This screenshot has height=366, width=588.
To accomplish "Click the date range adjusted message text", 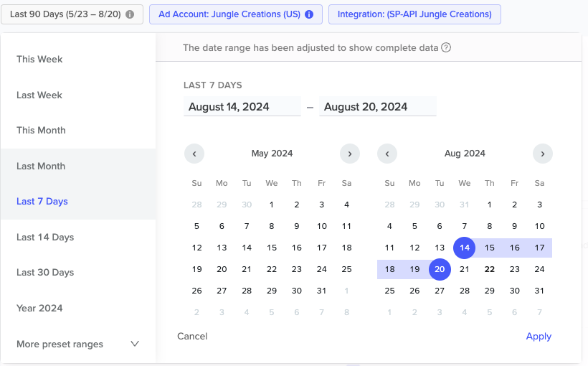I will tap(310, 47).
